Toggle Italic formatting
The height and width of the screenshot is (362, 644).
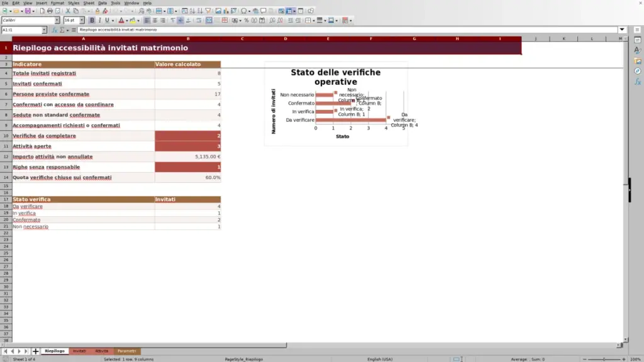pos(99,21)
